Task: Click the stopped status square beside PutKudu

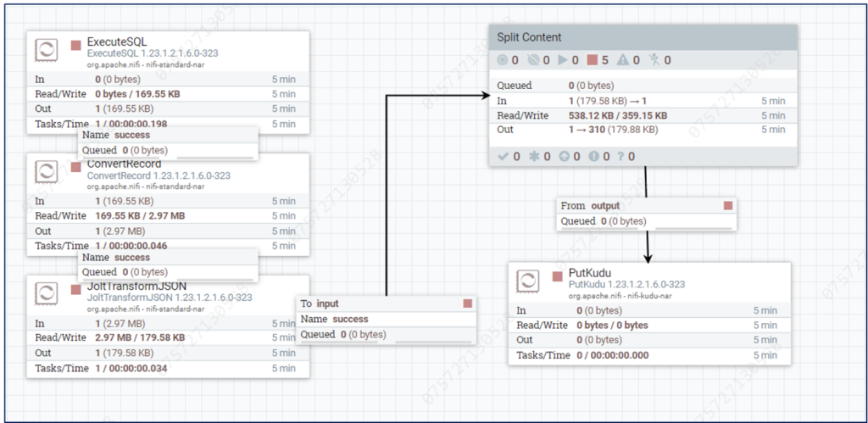Action: tap(558, 276)
